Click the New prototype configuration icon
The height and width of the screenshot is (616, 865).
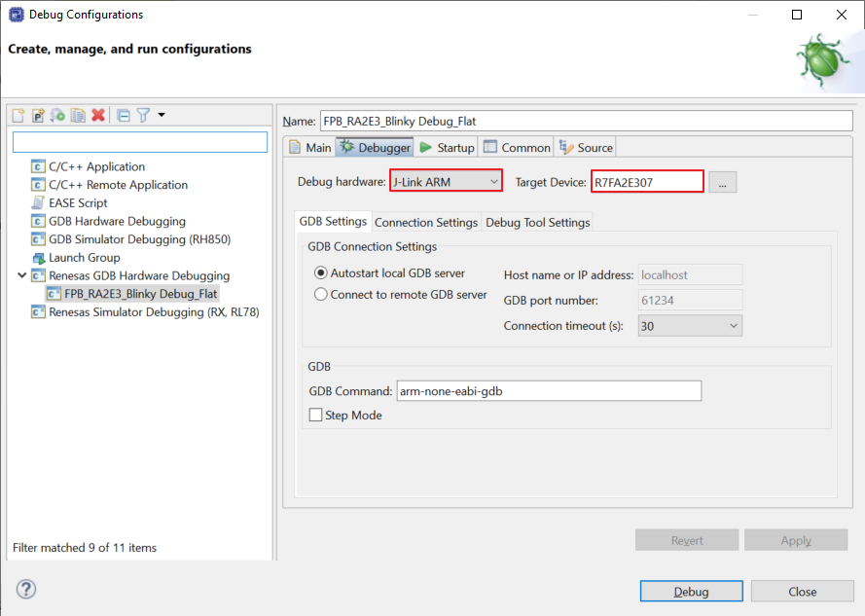[x=38, y=115]
